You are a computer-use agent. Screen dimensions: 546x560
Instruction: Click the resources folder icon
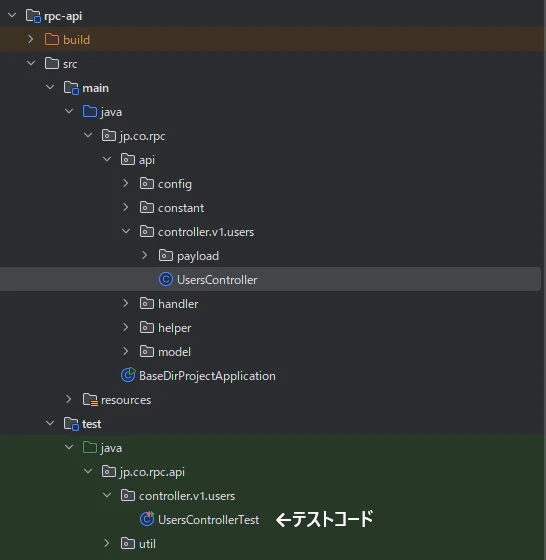90,400
